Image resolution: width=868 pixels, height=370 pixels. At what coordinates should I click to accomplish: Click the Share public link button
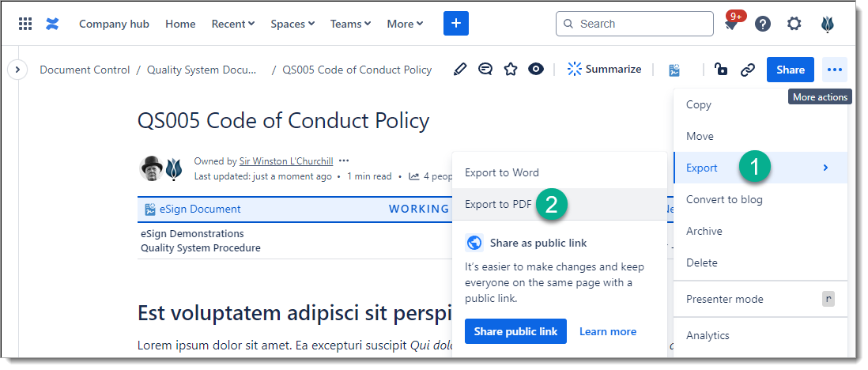[515, 331]
